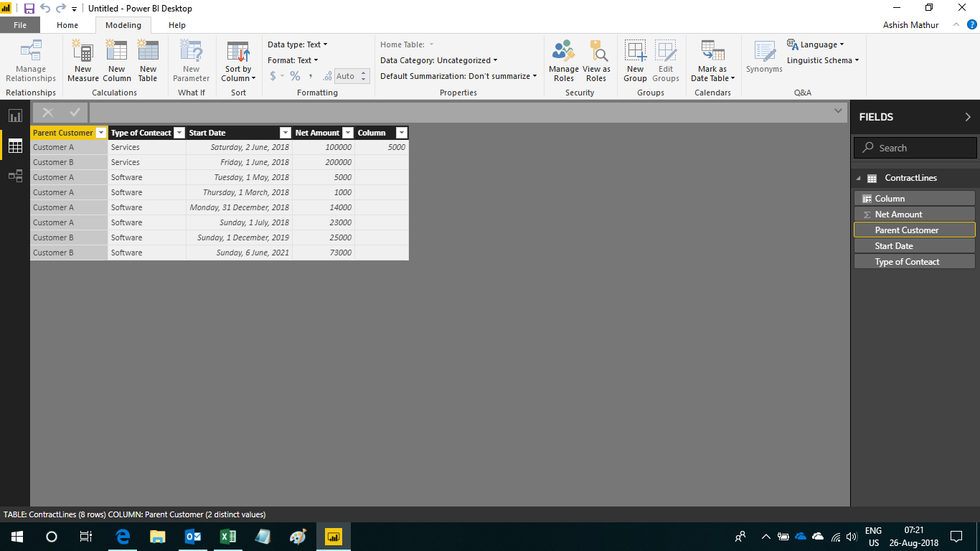Viewport: 980px width, 551px height.
Task: Open the File menu
Action: pyautogui.click(x=20, y=25)
